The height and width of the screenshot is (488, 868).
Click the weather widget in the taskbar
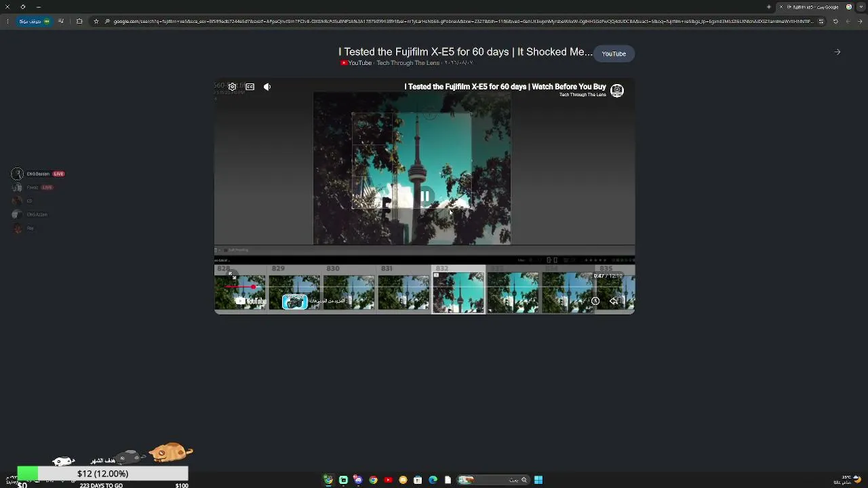(846, 479)
